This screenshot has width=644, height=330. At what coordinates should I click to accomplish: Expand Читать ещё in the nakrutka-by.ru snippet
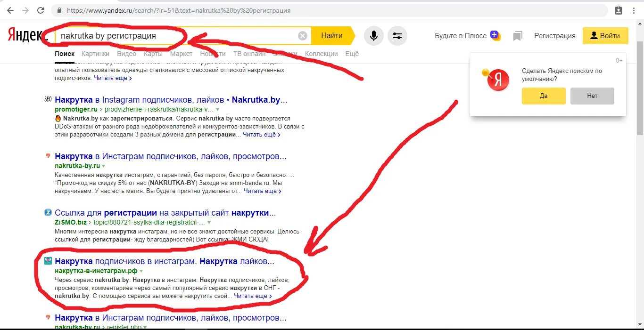tap(263, 191)
